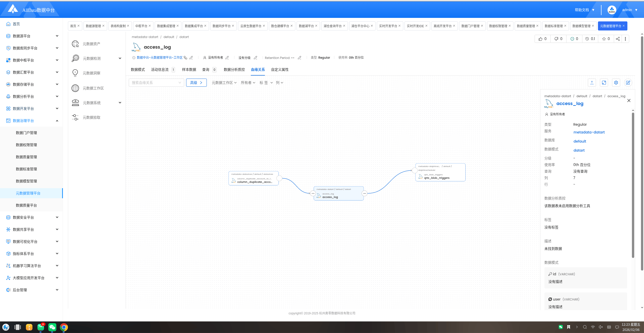Open the metadata-datart service link
This screenshot has width=644, height=333.
point(589,132)
